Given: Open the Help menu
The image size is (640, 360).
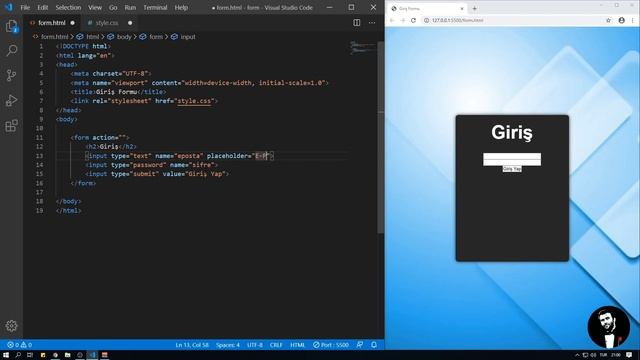Looking at the screenshot, I should pos(181,7).
